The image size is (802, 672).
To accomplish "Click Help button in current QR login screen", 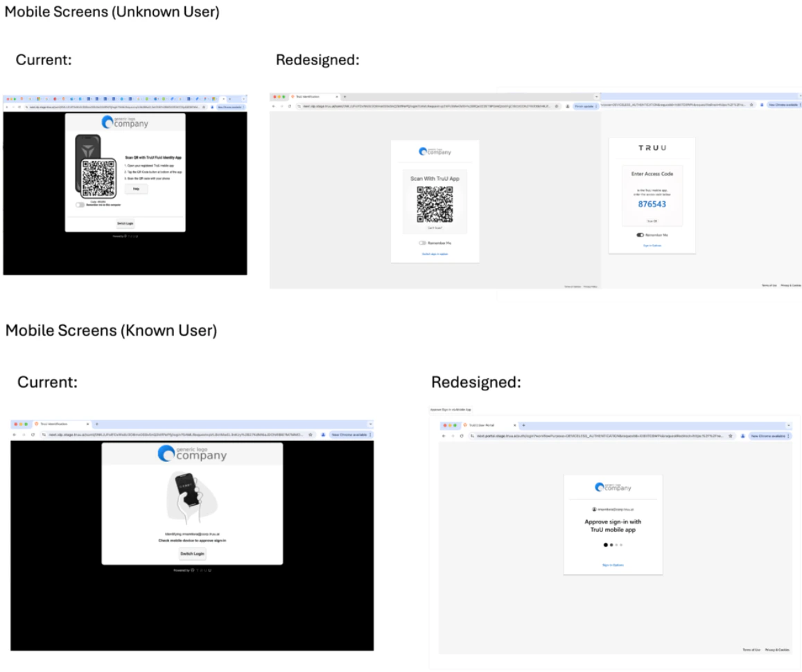I will 136,189.
